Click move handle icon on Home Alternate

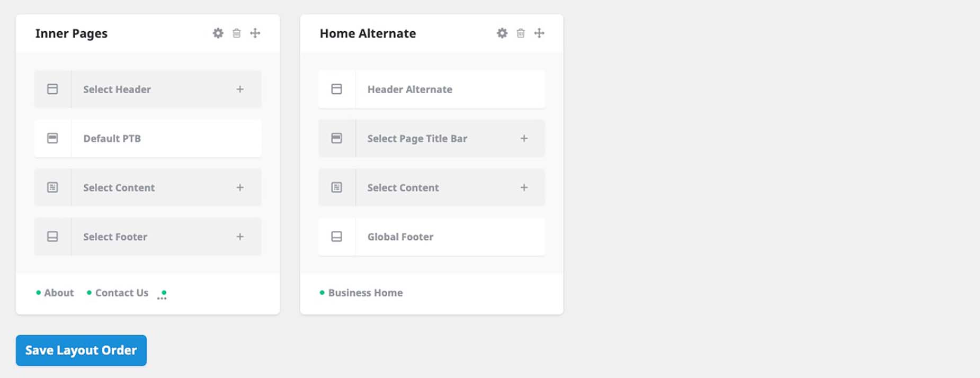point(539,33)
